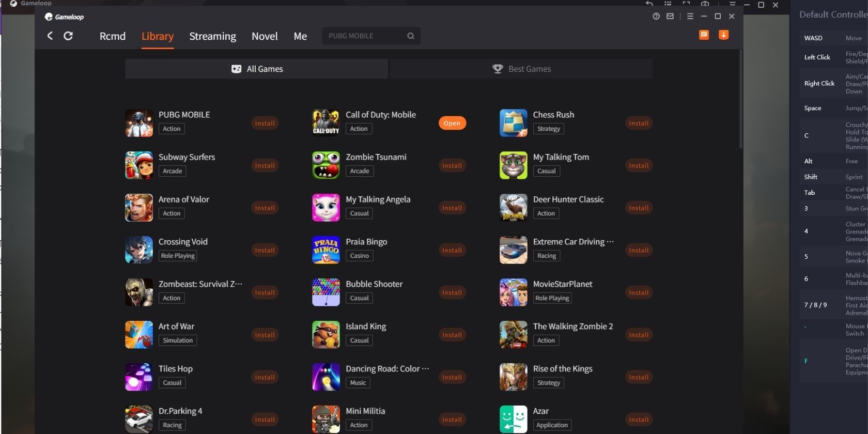Install Dancing Road: Color game
Image resolution: width=868 pixels, height=434 pixels.
452,377
